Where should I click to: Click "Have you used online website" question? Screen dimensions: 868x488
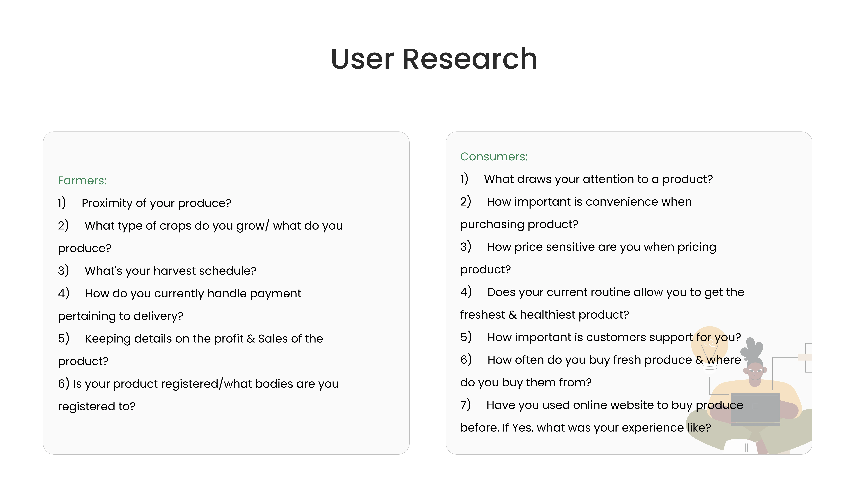point(615,405)
